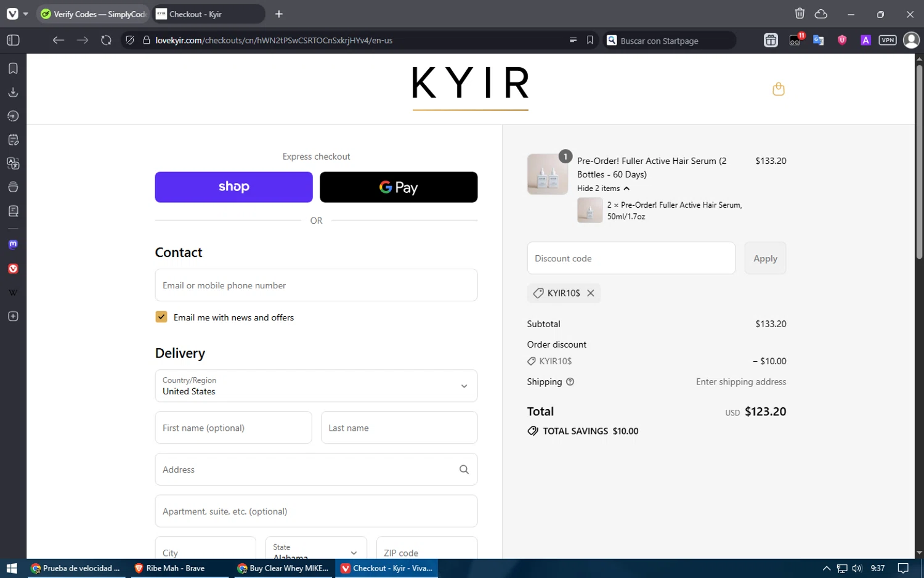
Task: Click the shopping bag cart icon
Action: (779, 89)
